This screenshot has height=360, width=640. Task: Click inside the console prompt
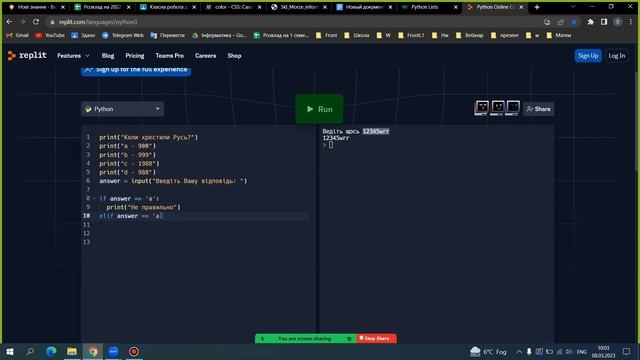click(331, 145)
